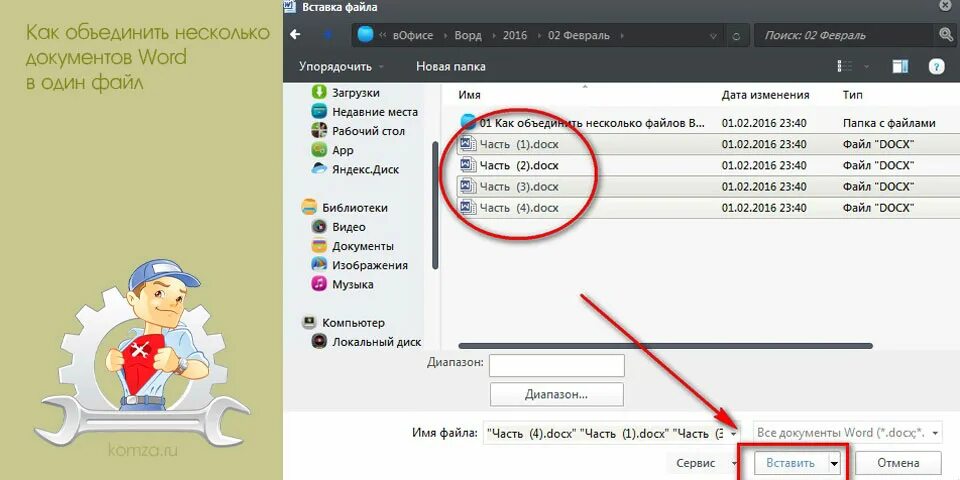This screenshot has height=480, width=960.
Task: Click the Загрузки folder icon
Action: point(319,92)
